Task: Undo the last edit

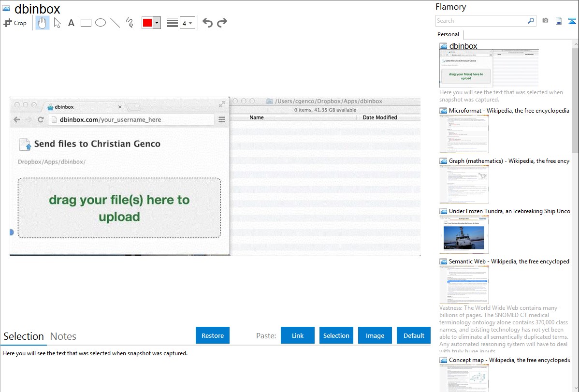Action: (207, 23)
